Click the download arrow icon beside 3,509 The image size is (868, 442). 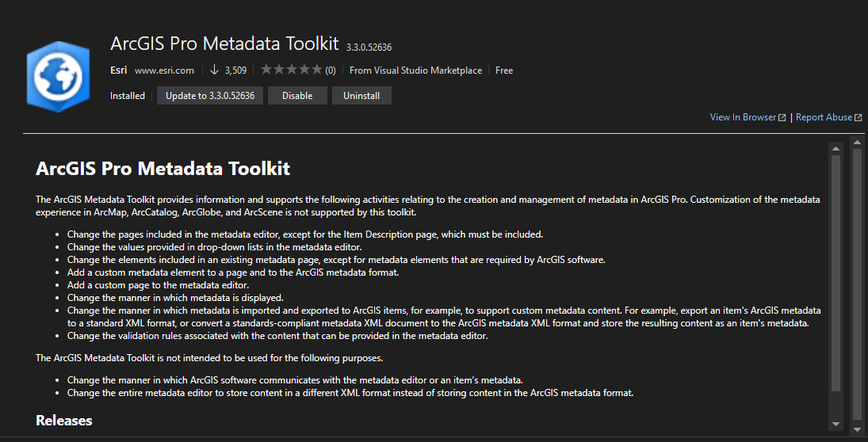pyautogui.click(x=214, y=70)
